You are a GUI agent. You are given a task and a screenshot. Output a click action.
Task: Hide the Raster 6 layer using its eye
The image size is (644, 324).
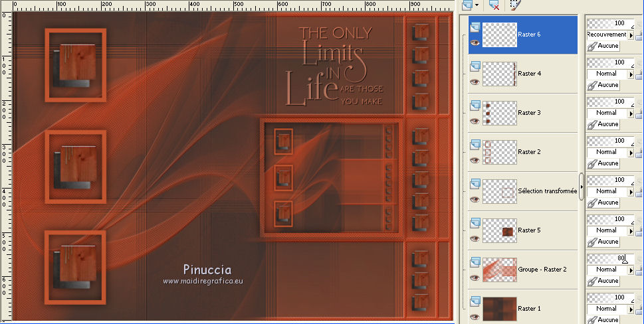[475, 42]
